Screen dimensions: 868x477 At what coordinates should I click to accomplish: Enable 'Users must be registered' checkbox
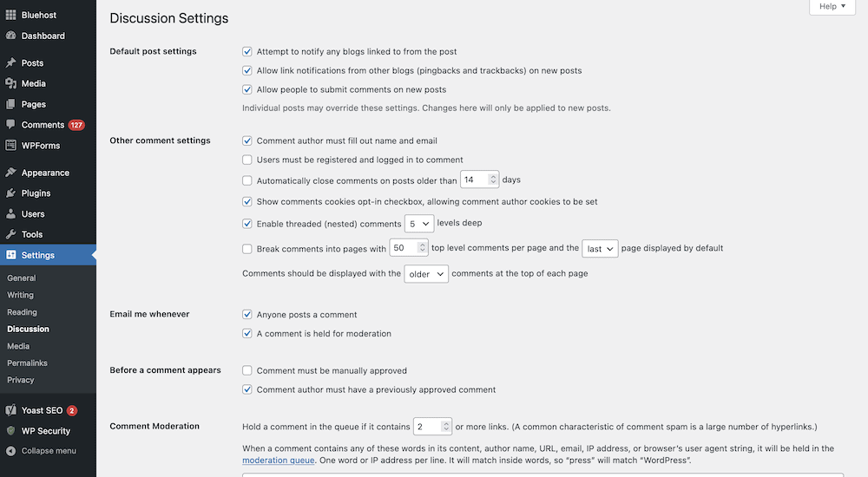(x=247, y=160)
